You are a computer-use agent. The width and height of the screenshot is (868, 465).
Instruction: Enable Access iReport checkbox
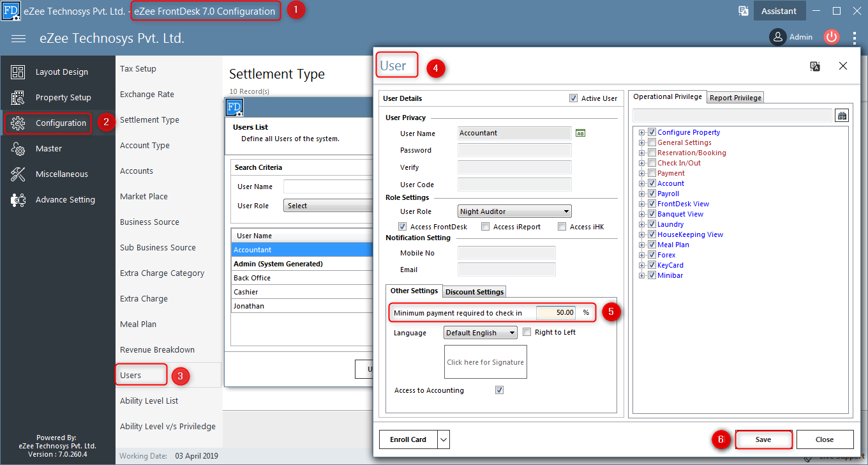tap(485, 227)
